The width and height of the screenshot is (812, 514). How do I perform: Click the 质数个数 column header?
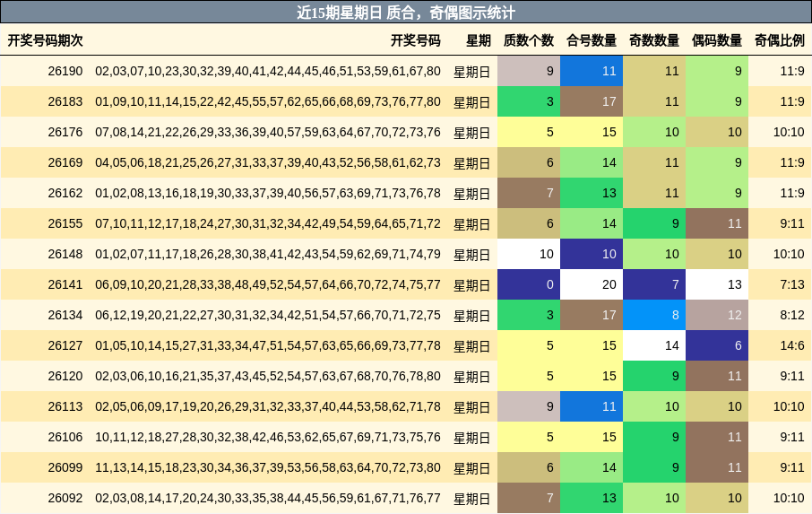528,40
